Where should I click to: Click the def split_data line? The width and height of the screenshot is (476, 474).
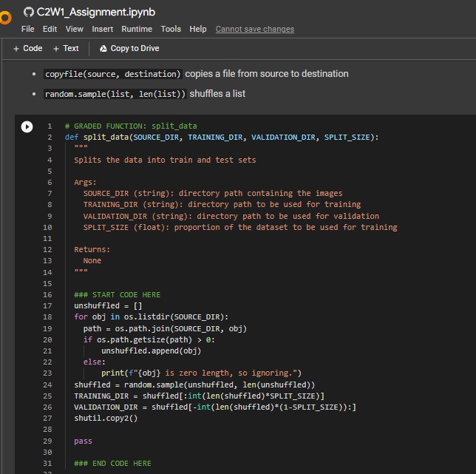(x=222, y=138)
